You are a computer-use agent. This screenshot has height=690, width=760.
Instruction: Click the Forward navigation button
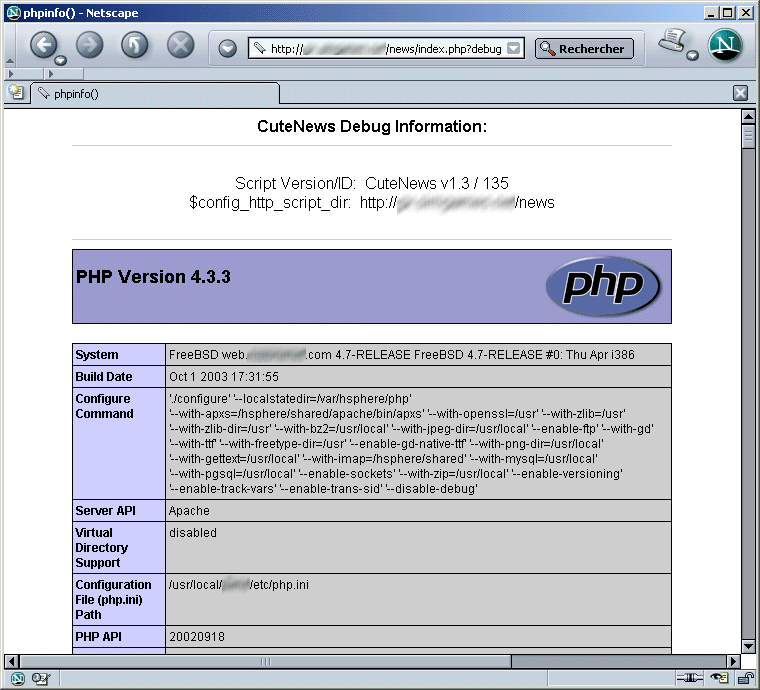point(90,44)
